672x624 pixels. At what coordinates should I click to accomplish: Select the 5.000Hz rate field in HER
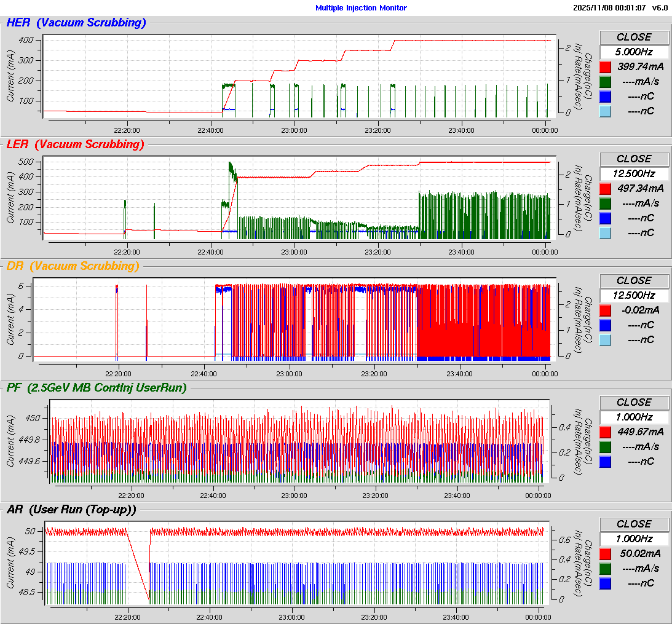634,52
